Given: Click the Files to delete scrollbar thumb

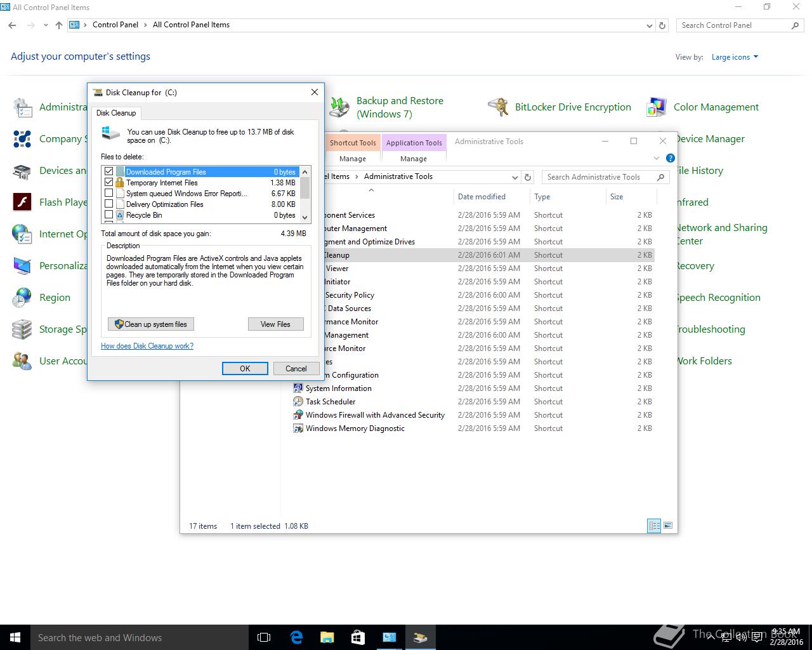Looking at the screenshot, I should click(x=305, y=187).
